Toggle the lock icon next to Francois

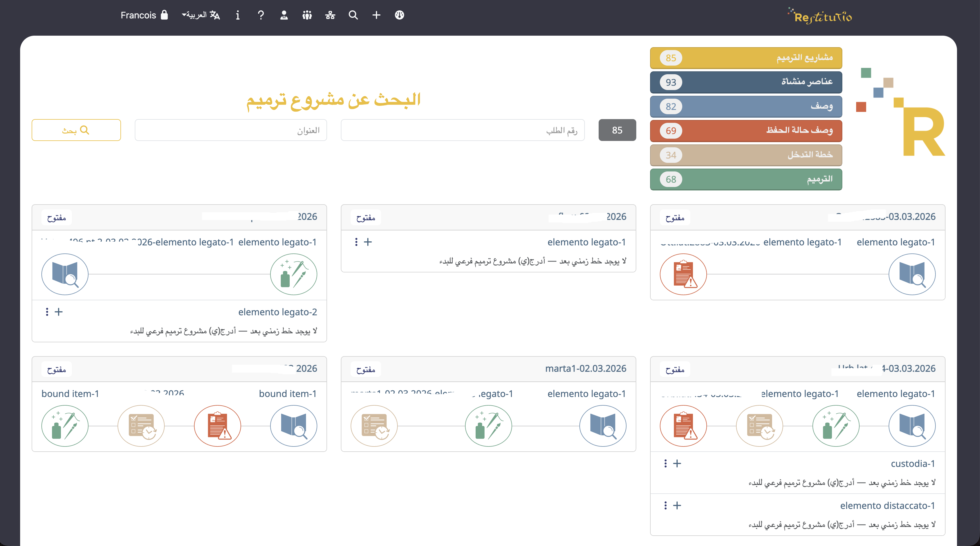click(165, 15)
